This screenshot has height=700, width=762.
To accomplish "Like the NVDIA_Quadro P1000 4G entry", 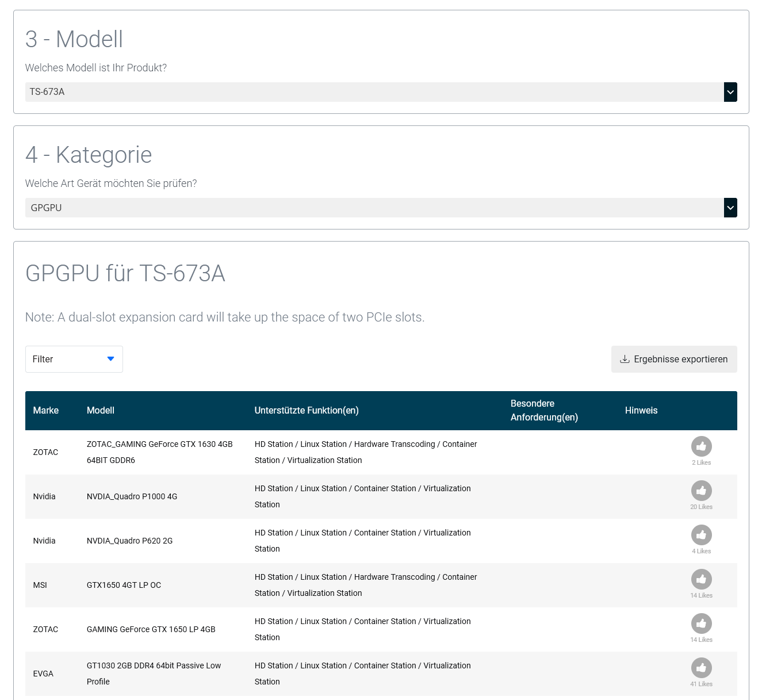I will tap(701, 491).
